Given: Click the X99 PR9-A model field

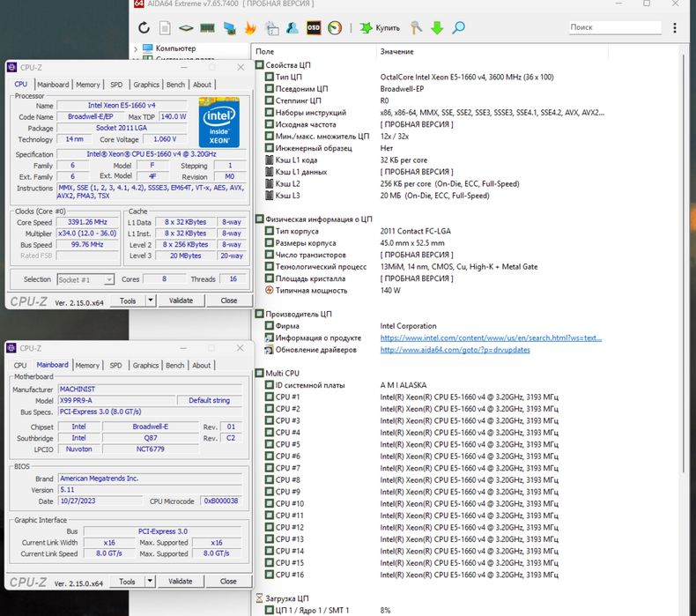Looking at the screenshot, I should click(117, 400).
